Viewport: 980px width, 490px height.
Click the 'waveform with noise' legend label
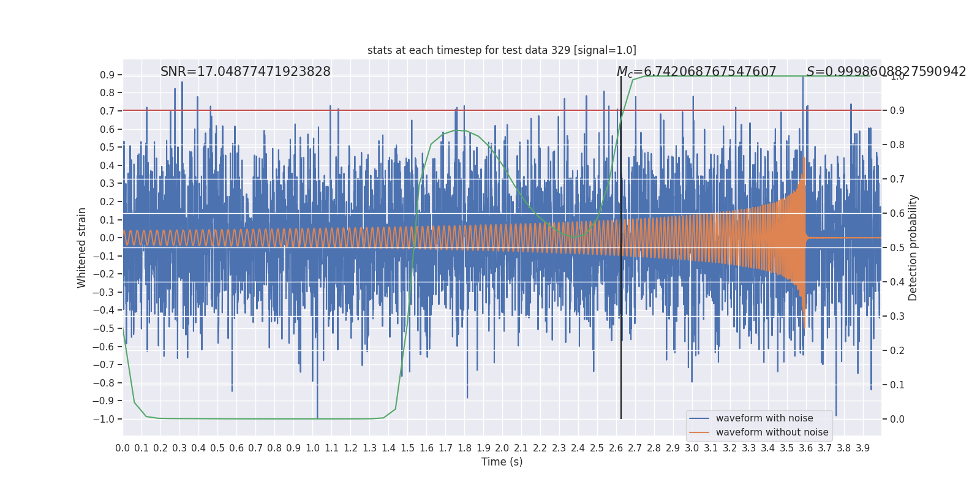tap(764, 418)
